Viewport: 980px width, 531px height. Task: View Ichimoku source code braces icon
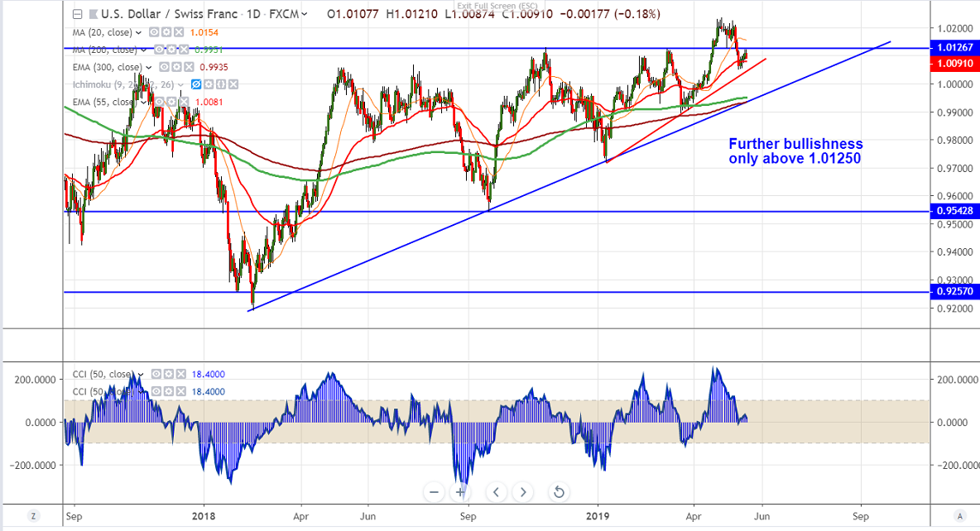[x=221, y=84]
